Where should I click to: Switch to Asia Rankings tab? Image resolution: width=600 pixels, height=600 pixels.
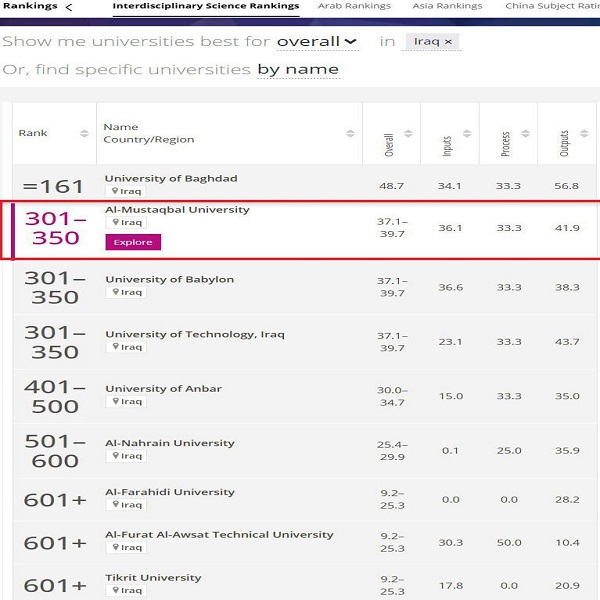click(447, 6)
